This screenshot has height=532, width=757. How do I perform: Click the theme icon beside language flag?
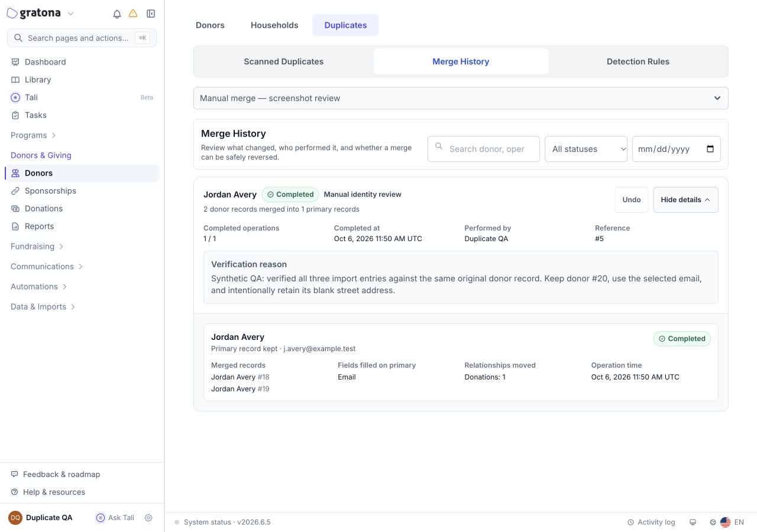tap(713, 523)
